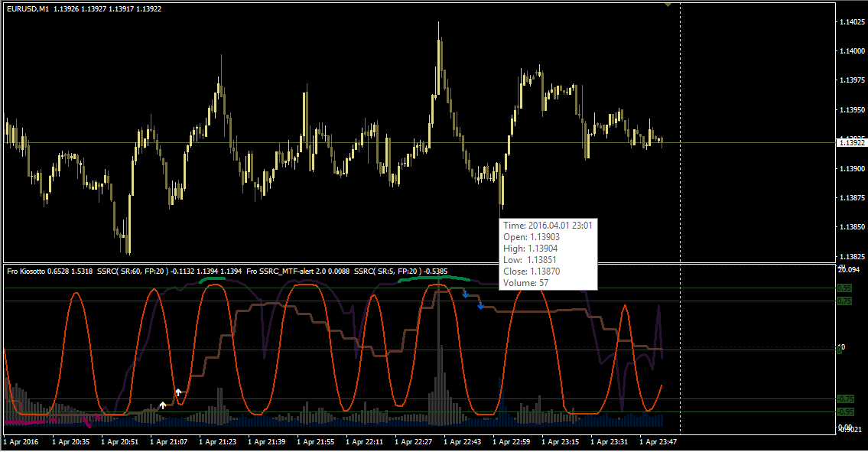Click the later white up arrow signal
The image size is (868, 452).
tap(178, 393)
